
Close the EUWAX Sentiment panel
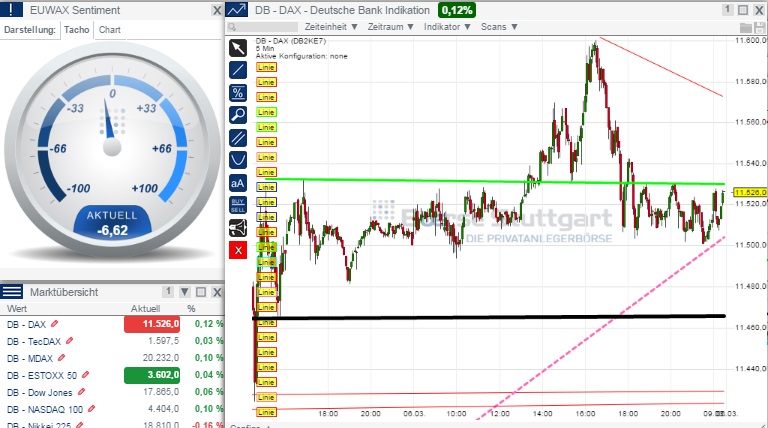(x=217, y=10)
